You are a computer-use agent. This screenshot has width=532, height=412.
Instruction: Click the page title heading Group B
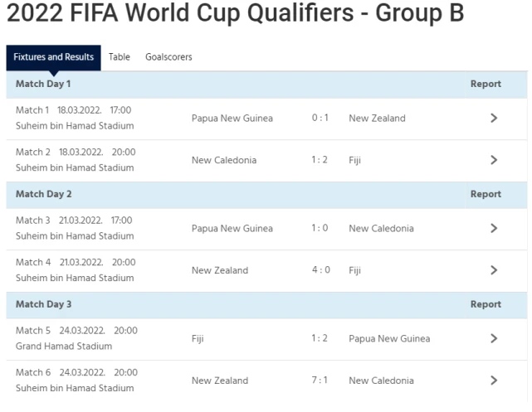point(235,13)
